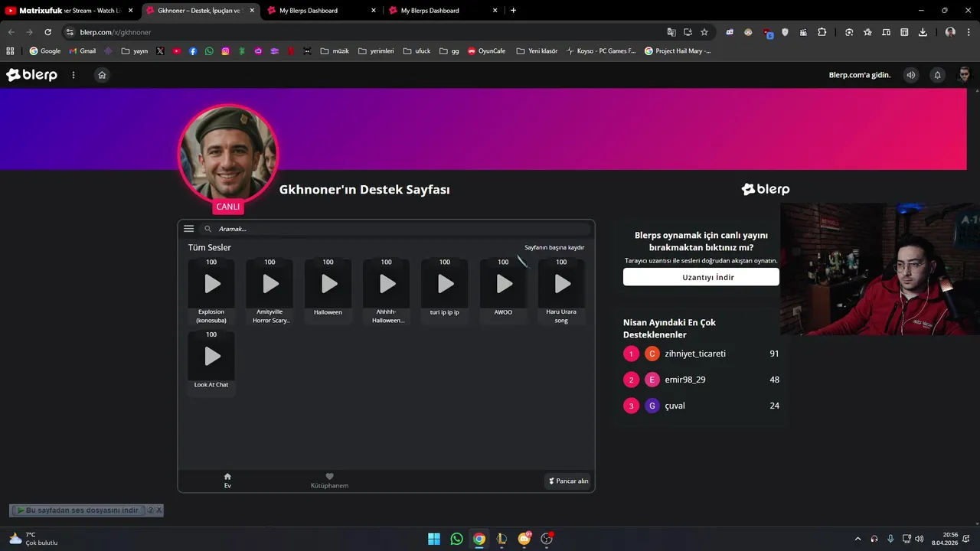Screen dimensions: 980x551
Task: Expand the gg bookmark folder
Action: (x=449, y=51)
